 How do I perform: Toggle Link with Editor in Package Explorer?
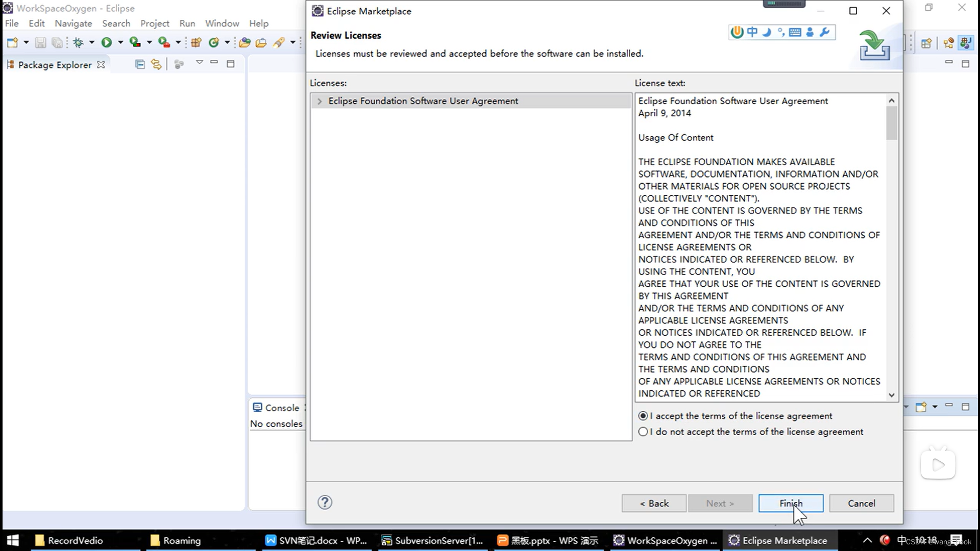pyautogui.click(x=156, y=64)
